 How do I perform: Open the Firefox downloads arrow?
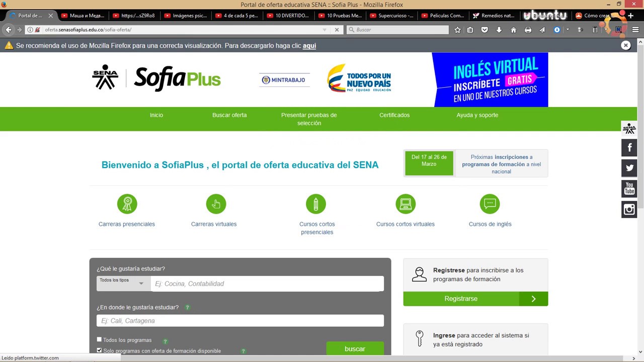click(499, 30)
